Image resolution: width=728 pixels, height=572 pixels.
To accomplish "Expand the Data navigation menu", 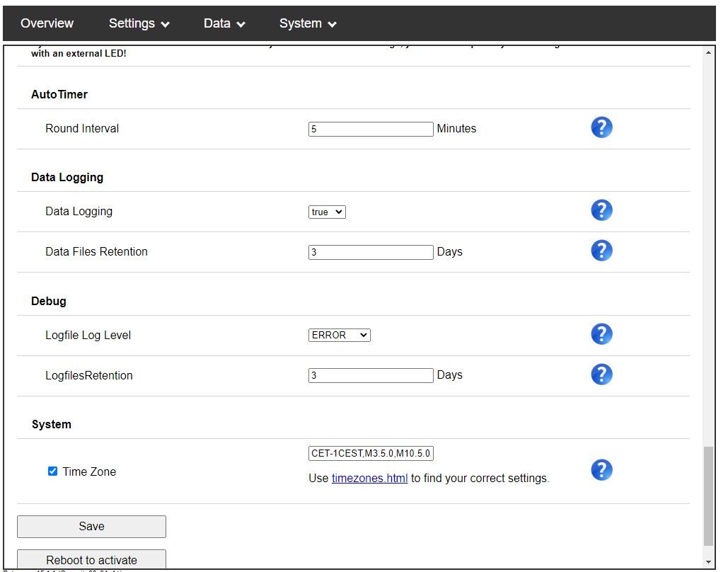I will [x=224, y=23].
